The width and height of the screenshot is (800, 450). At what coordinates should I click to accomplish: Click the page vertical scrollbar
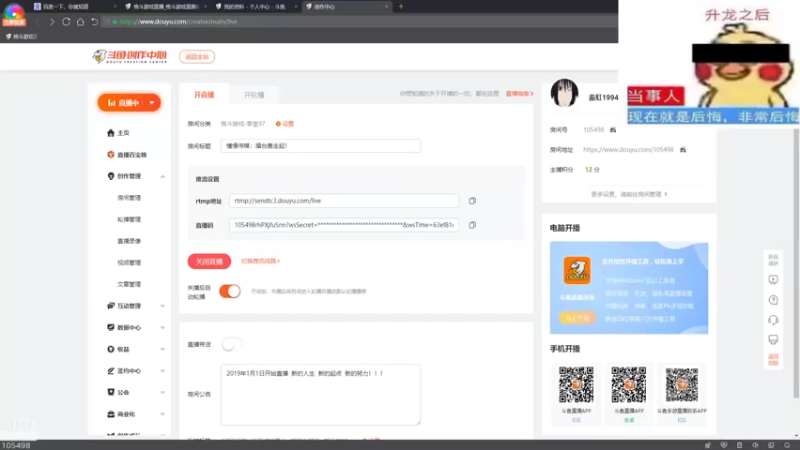[x=796, y=263]
